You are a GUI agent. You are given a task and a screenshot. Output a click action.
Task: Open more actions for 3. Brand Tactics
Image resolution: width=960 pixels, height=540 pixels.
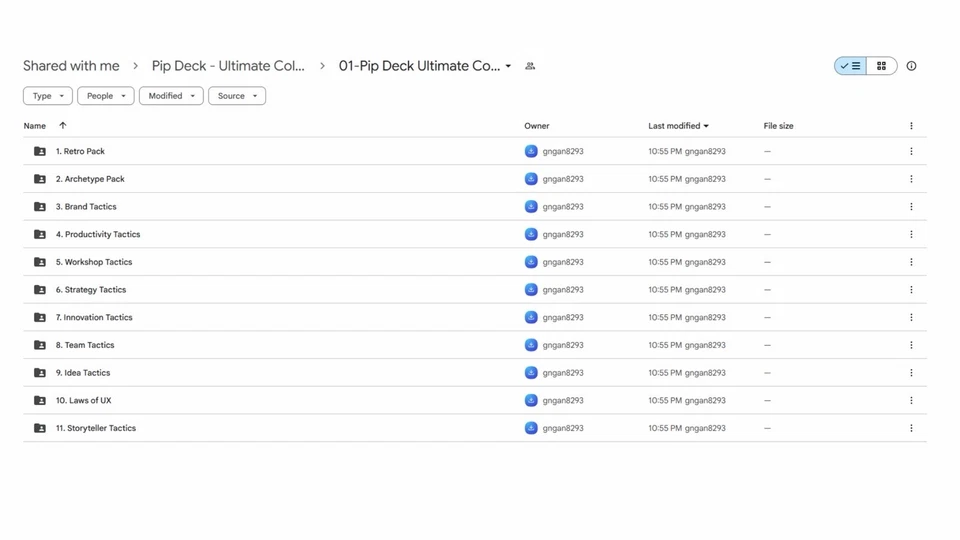click(x=911, y=207)
